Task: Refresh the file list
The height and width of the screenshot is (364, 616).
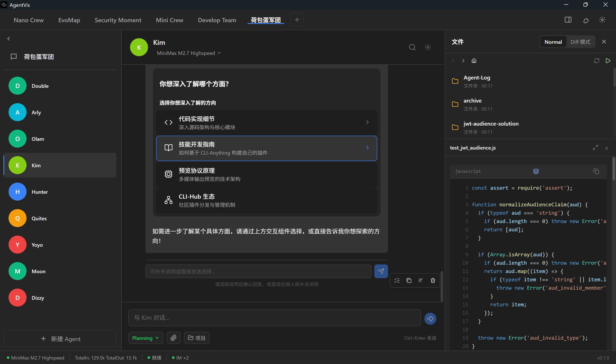Action: coord(597,61)
